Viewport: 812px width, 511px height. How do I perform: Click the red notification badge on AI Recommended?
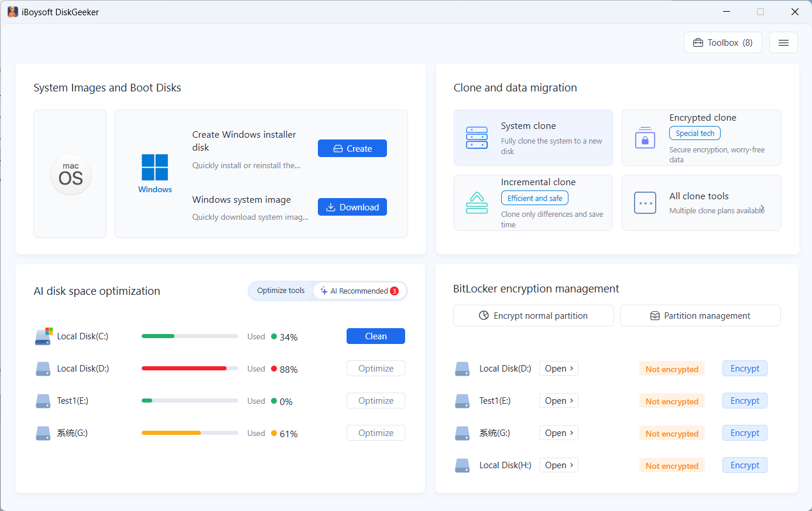point(395,291)
